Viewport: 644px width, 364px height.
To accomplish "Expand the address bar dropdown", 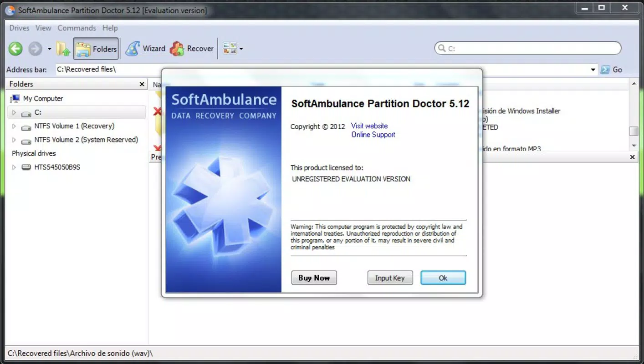I will point(593,70).
